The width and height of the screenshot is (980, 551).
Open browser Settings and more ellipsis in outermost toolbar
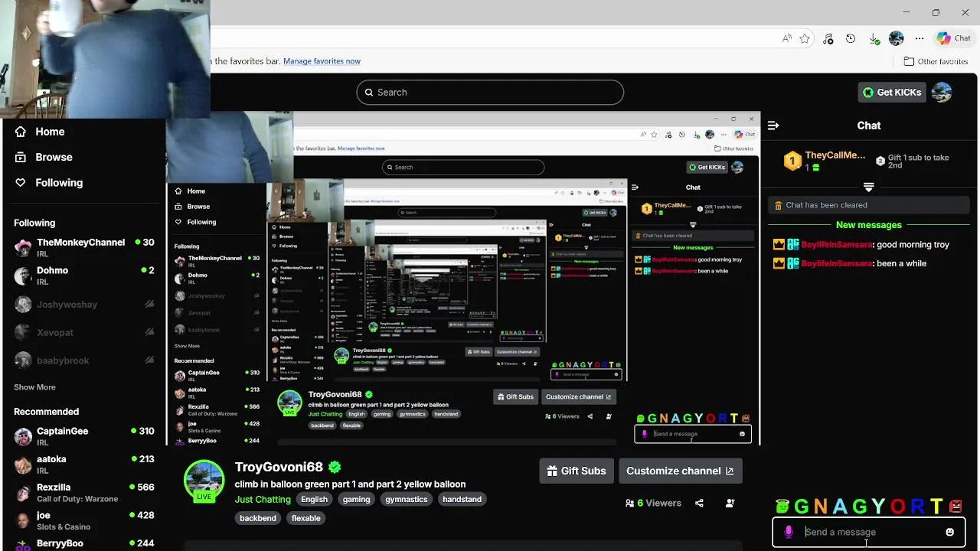[x=919, y=38]
